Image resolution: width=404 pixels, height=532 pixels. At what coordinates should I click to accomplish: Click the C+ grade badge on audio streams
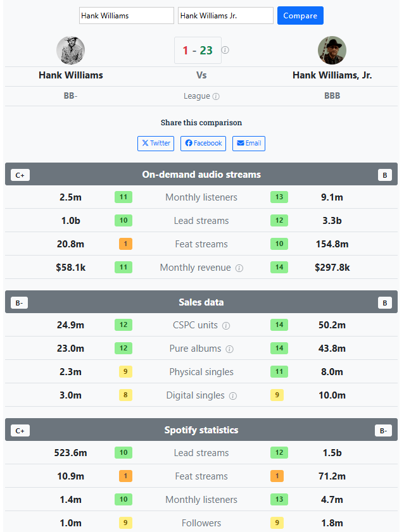click(x=20, y=175)
